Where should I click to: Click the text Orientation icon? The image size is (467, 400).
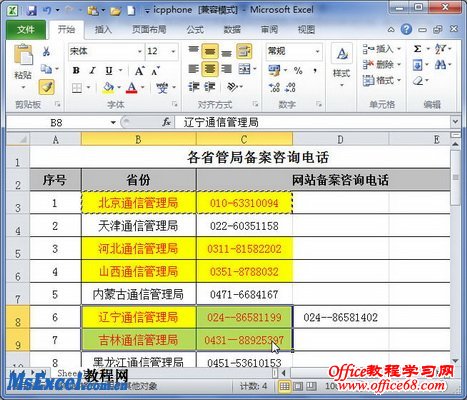[232, 87]
